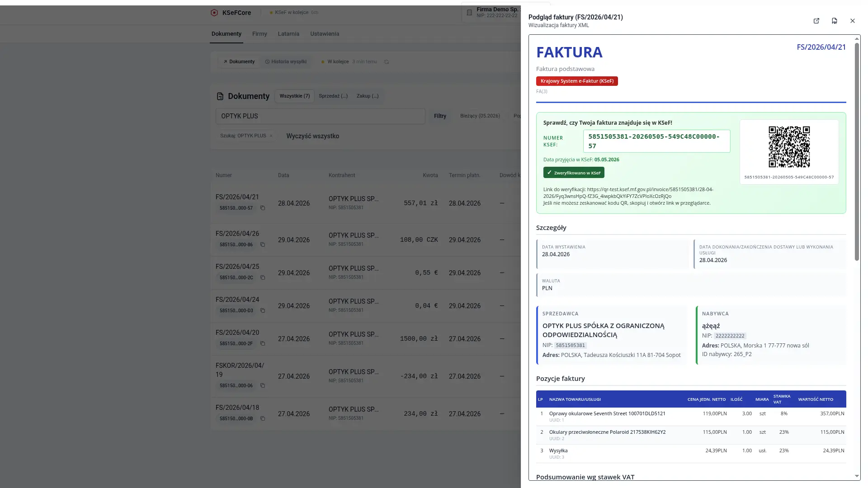Copy KSeF number for FS/2026/04/20

[263, 344]
